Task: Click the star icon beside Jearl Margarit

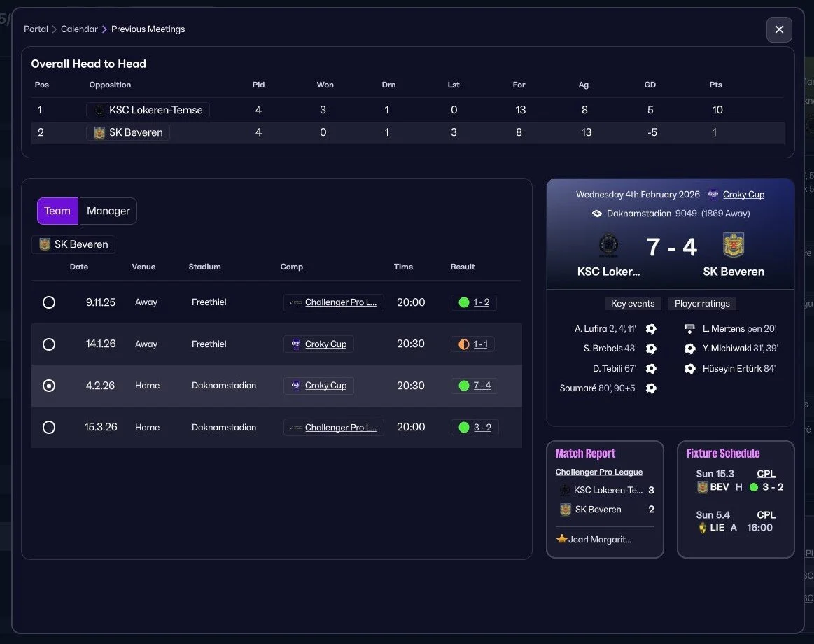Action: click(x=561, y=538)
